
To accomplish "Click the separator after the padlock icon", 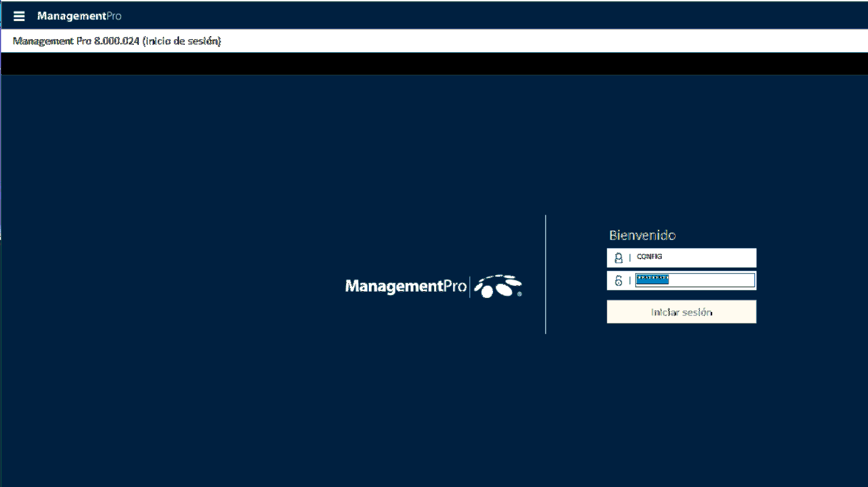I will (x=629, y=280).
